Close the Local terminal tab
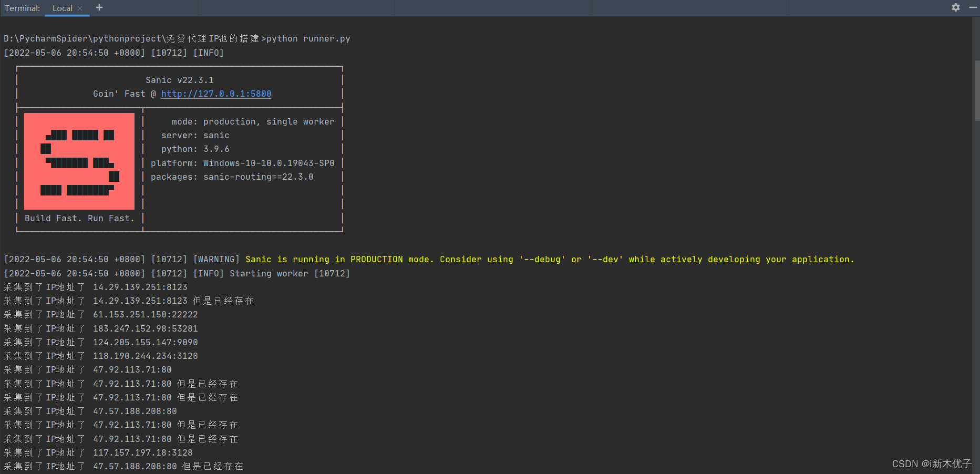This screenshot has height=474, width=980. point(80,8)
